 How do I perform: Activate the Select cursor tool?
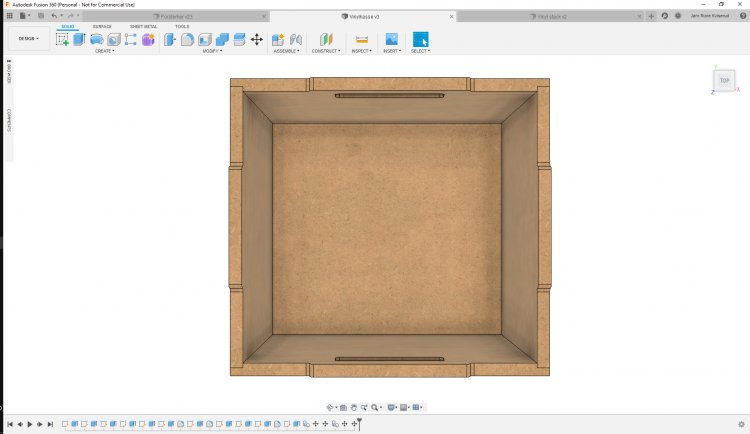[x=420, y=39]
